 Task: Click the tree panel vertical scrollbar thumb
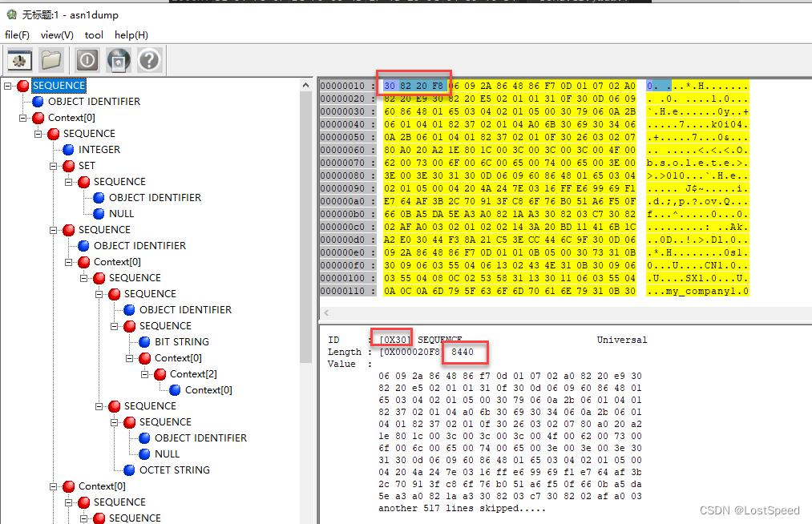305,227
